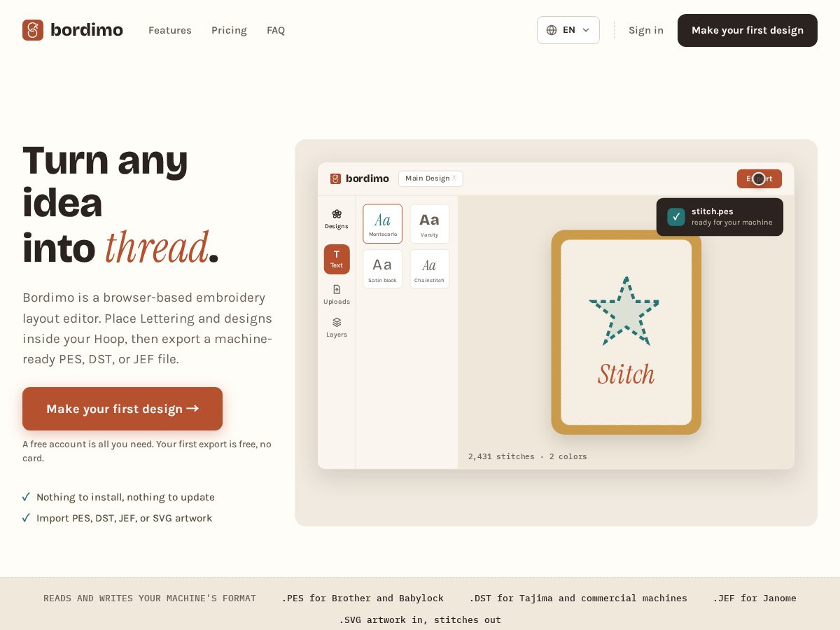Click '.PES for Brother and Babylock' text

pos(363,598)
